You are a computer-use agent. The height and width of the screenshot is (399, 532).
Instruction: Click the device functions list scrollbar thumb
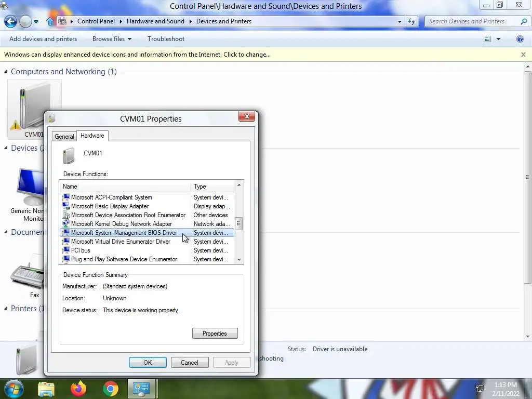point(238,223)
